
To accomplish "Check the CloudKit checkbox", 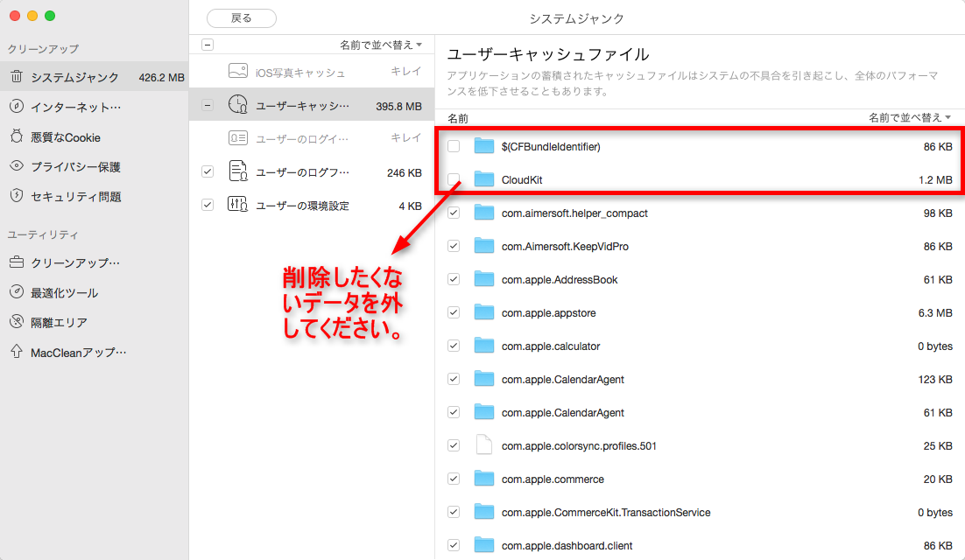I will coord(454,179).
